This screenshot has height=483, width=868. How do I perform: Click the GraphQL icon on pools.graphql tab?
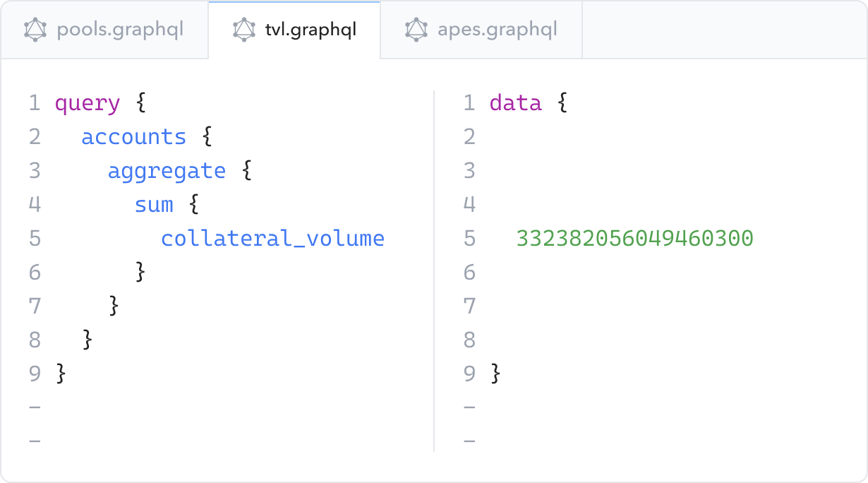[x=34, y=30]
